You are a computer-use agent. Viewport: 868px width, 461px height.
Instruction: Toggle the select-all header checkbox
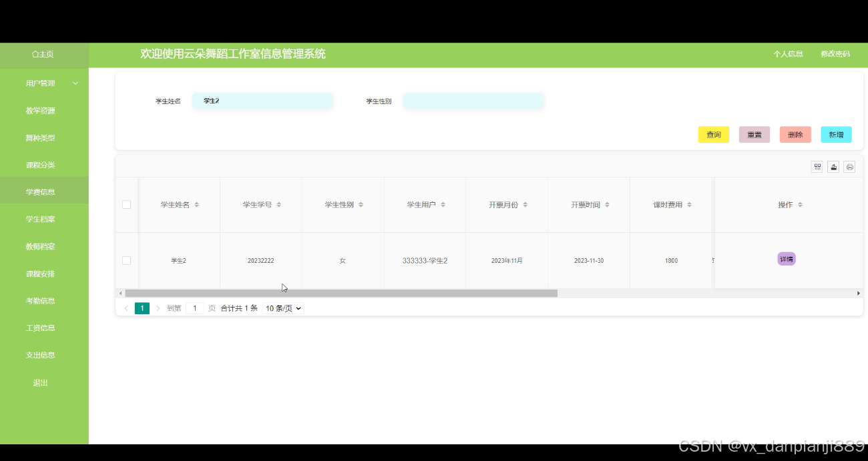[x=126, y=205]
